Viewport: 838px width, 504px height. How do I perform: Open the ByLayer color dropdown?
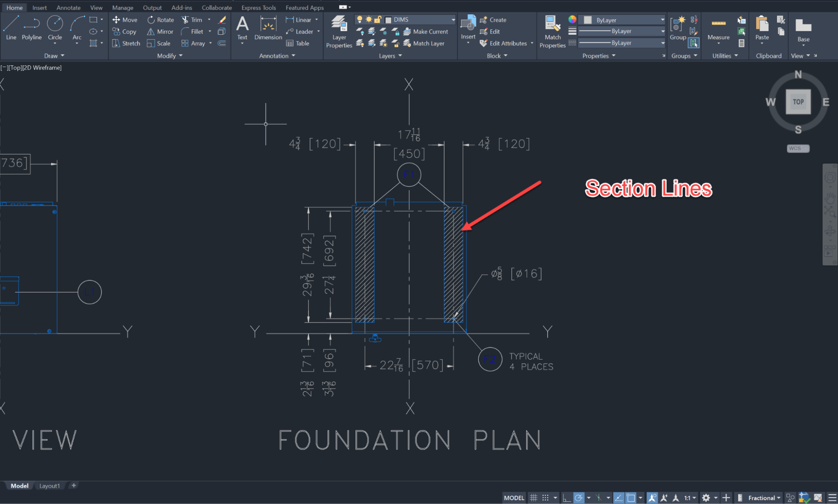[622, 20]
